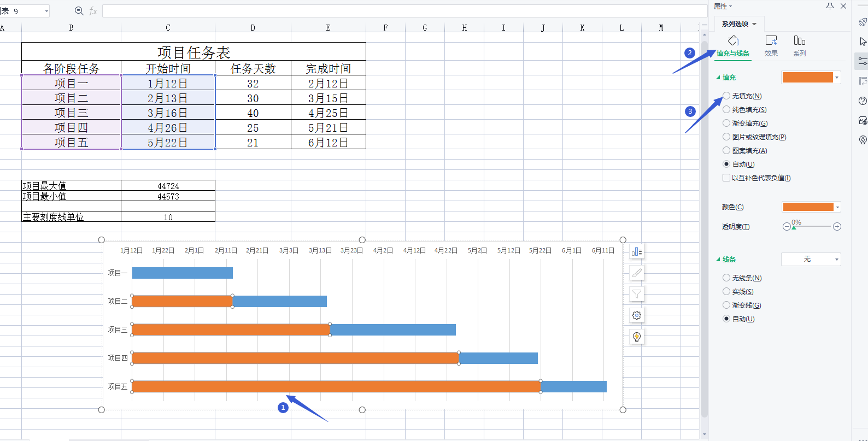Open the line style 无 dropdown

811,259
